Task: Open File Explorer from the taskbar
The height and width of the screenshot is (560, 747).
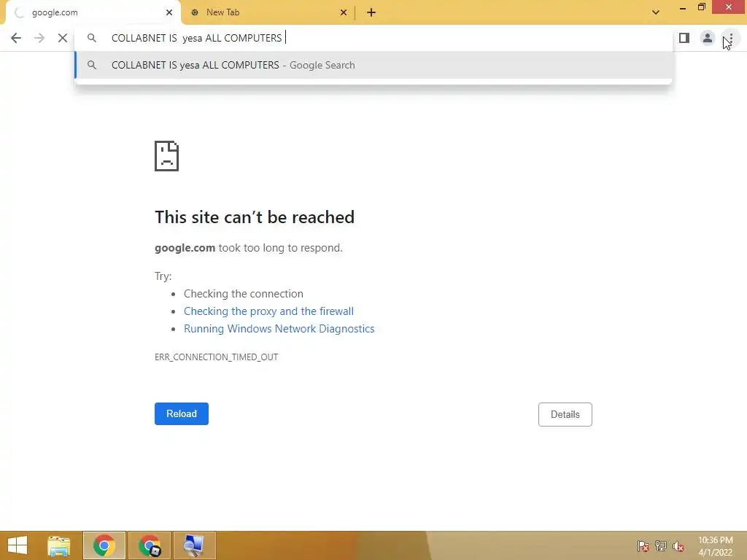Action: [x=59, y=545]
